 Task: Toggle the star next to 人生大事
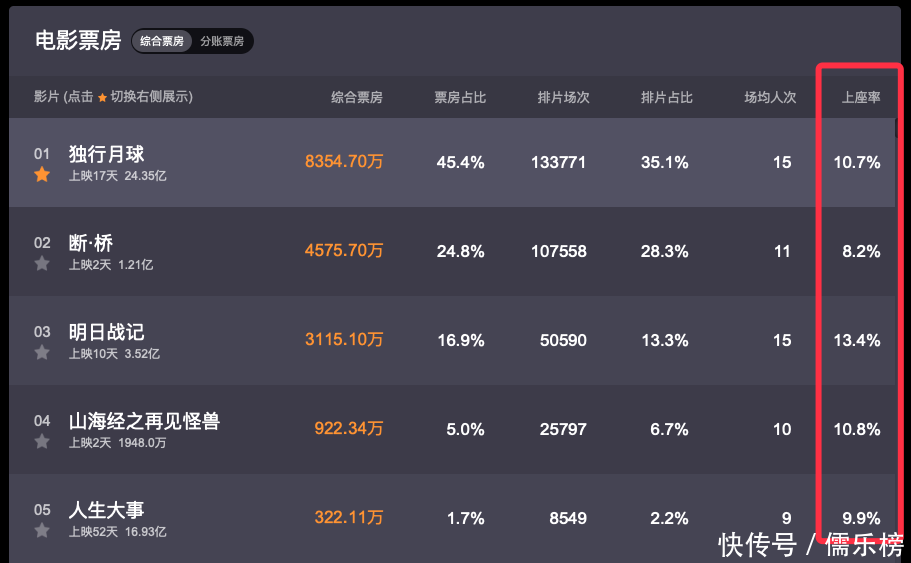42,531
